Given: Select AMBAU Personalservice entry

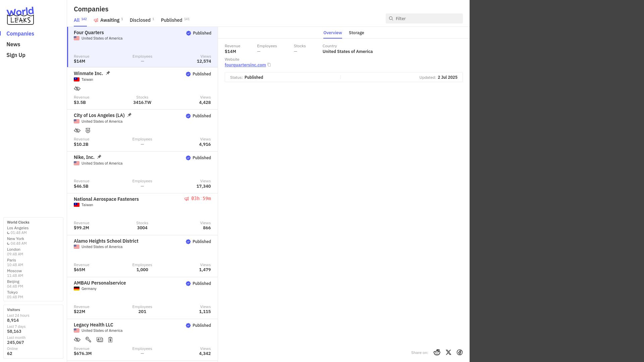Looking at the screenshot, I should (142, 298).
